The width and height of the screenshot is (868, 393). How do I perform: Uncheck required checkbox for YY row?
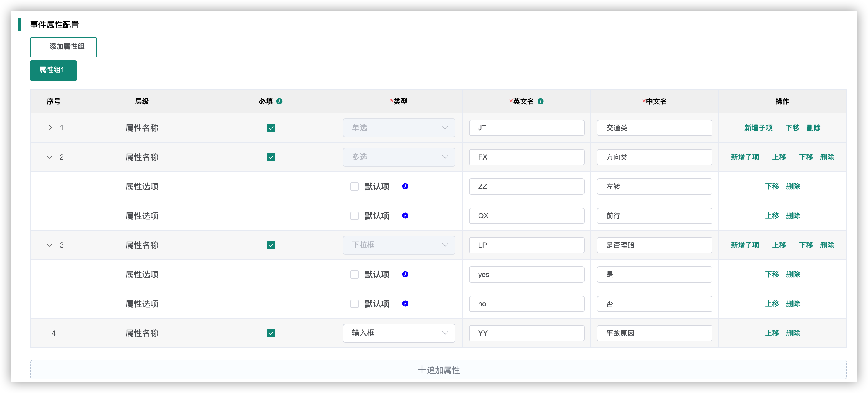pyautogui.click(x=271, y=333)
